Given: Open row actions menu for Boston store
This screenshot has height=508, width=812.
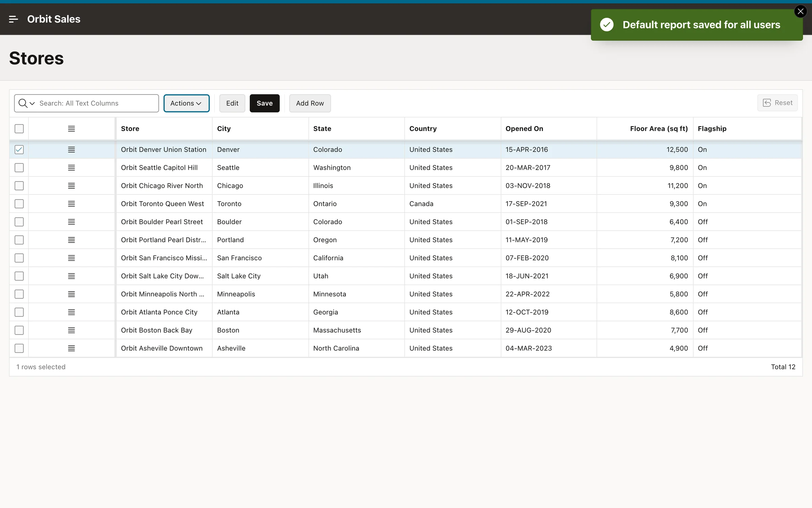Looking at the screenshot, I should 71,330.
